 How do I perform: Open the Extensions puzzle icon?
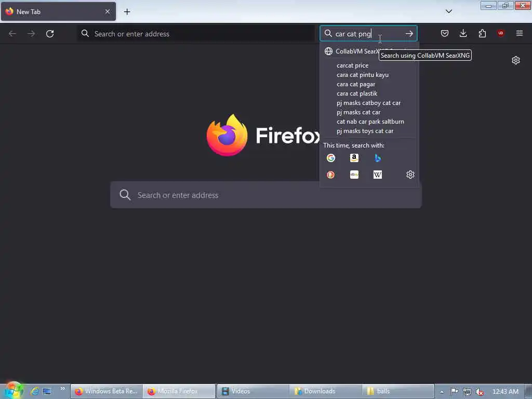(x=482, y=33)
